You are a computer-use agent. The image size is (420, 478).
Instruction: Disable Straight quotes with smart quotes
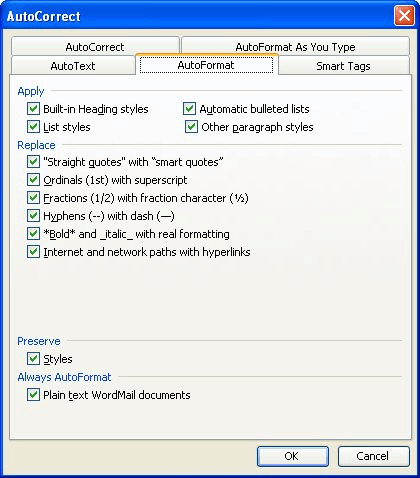33,162
